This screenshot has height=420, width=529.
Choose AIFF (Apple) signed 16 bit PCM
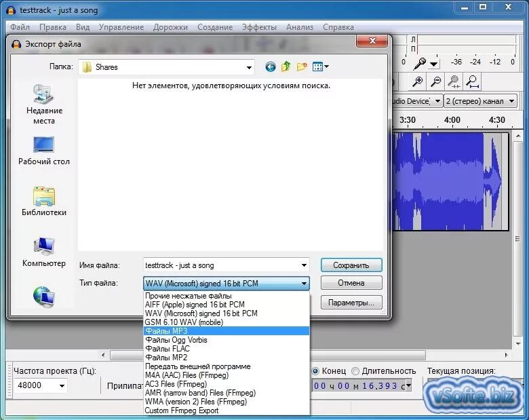point(227,305)
